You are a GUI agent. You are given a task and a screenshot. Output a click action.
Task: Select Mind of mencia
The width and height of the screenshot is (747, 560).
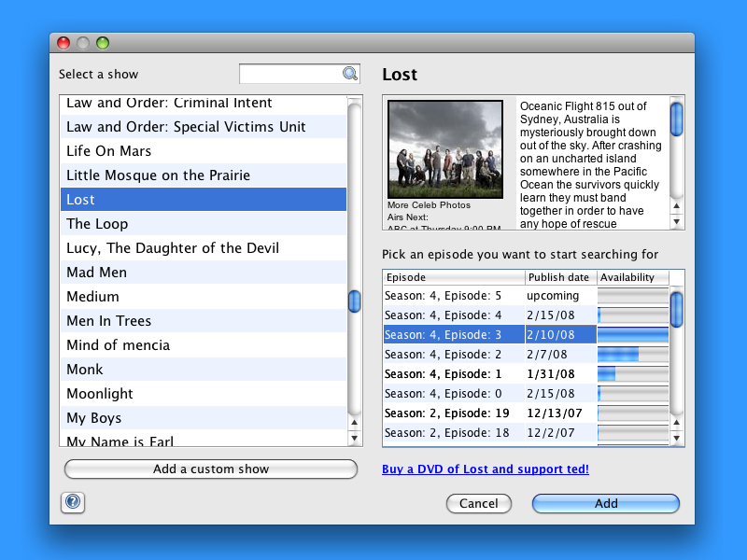204,345
